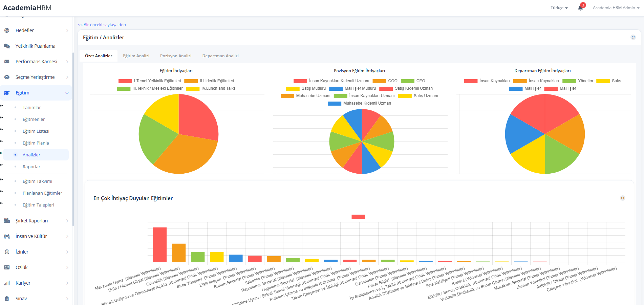Image resolution: width=644 pixels, height=305 pixels.
Task: Expand the Performans Karnesi chevron
Action: (67, 62)
